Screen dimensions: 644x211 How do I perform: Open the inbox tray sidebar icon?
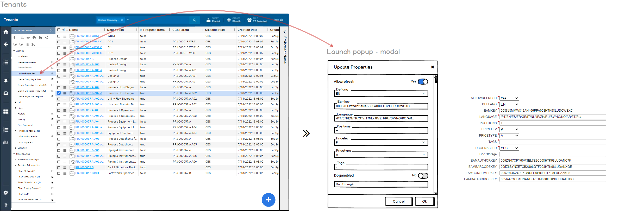pos(6,93)
